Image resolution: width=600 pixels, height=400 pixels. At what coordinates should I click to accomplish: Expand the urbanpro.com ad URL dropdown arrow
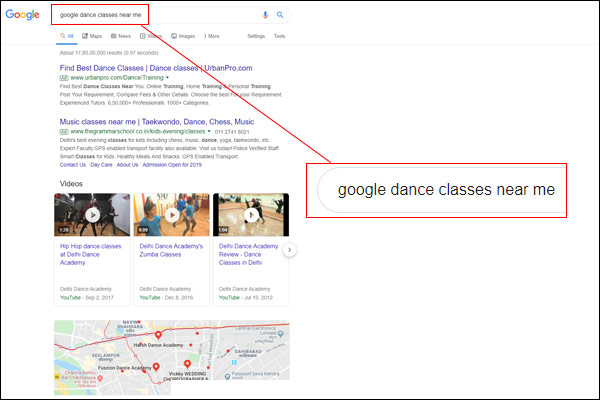coord(167,78)
